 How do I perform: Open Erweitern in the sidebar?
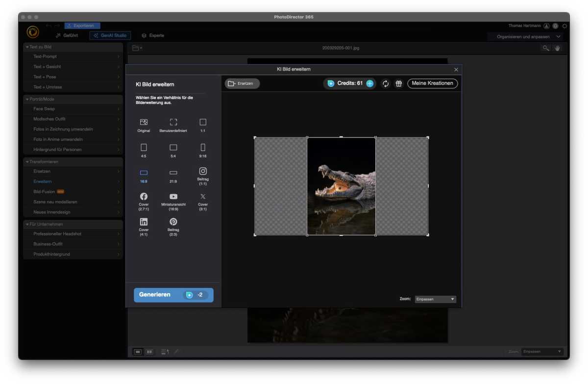pos(73,181)
